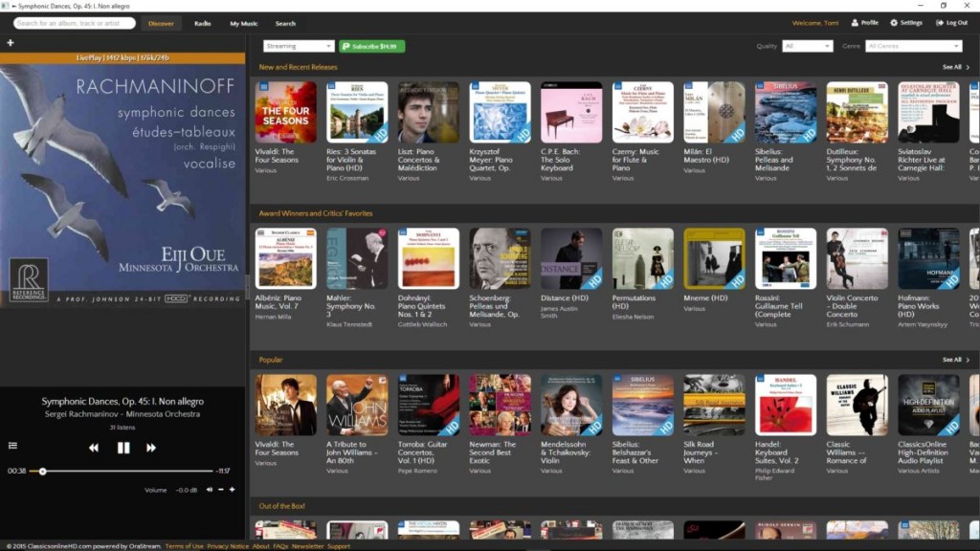The height and width of the screenshot is (551, 980).
Task: Open Permutations HD album cover
Action: pos(642,258)
